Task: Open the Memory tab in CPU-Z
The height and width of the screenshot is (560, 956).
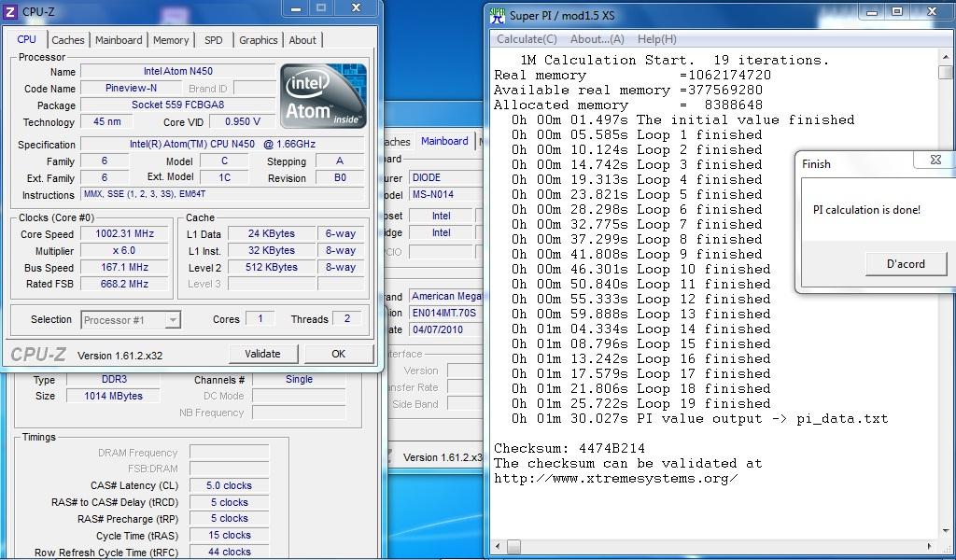Action: (x=171, y=40)
